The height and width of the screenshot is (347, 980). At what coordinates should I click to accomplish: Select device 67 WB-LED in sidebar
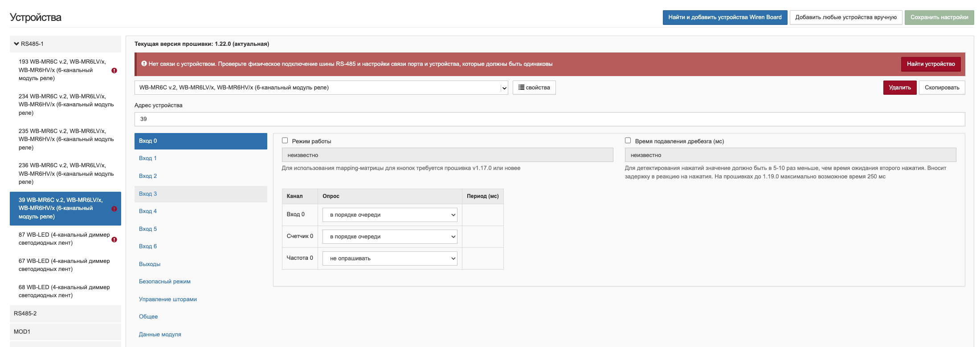click(64, 265)
